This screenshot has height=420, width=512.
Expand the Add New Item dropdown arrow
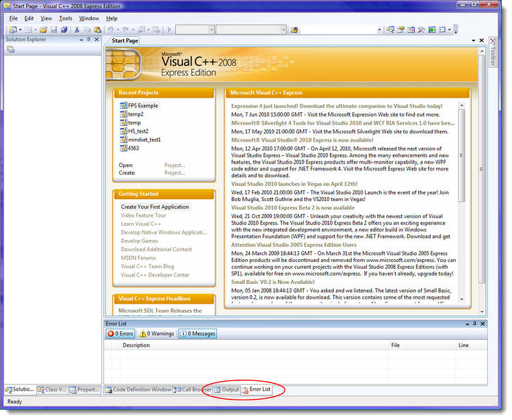coord(36,30)
